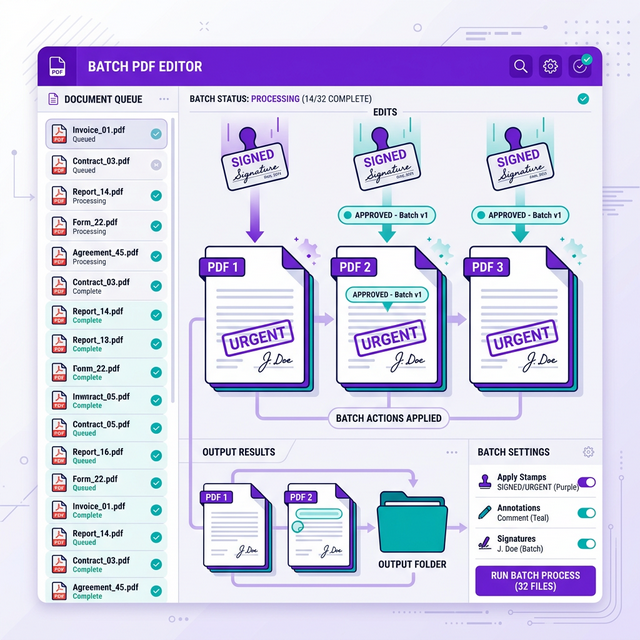640x640 pixels.
Task: Toggle the check on Contract_05.pdf
Action: pos(156,428)
